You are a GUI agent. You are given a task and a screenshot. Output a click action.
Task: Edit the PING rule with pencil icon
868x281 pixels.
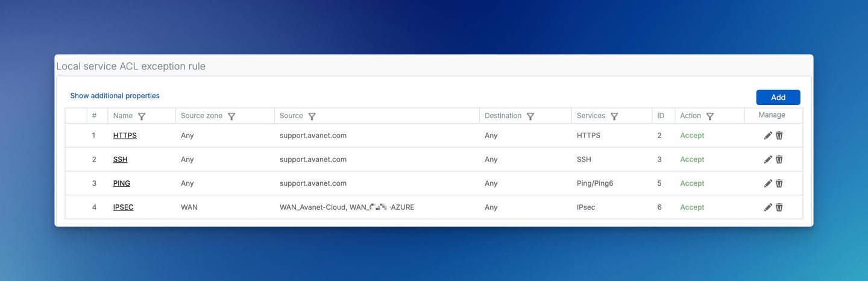pos(768,183)
